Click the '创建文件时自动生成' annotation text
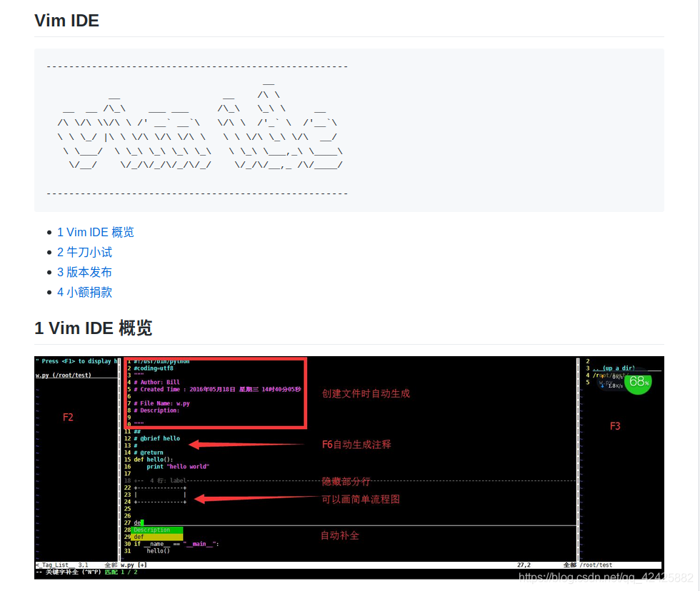 366,393
